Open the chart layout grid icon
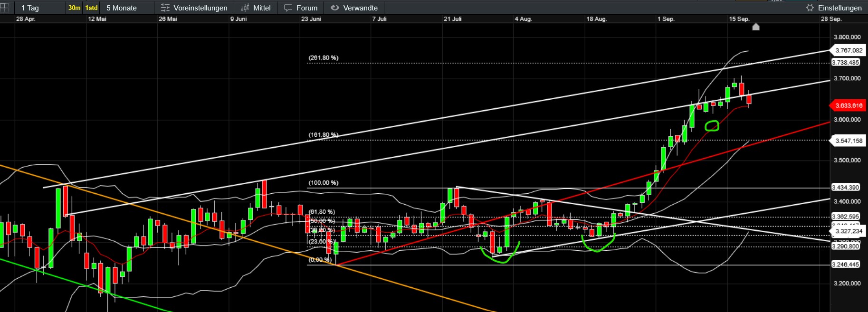Viewport: 868px width, 312px height. tap(4, 8)
